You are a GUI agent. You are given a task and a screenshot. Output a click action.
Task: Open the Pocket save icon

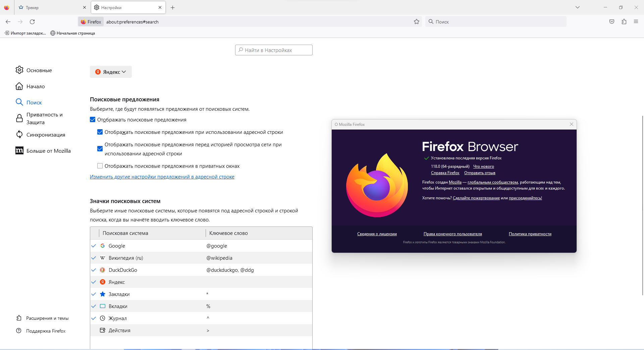tap(612, 22)
